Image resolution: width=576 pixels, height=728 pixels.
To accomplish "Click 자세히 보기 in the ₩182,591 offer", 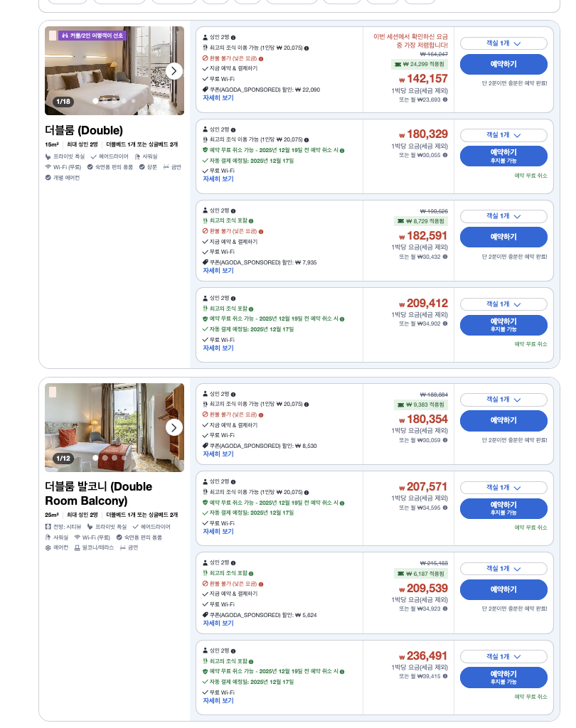I will click(x=218, y=270).
